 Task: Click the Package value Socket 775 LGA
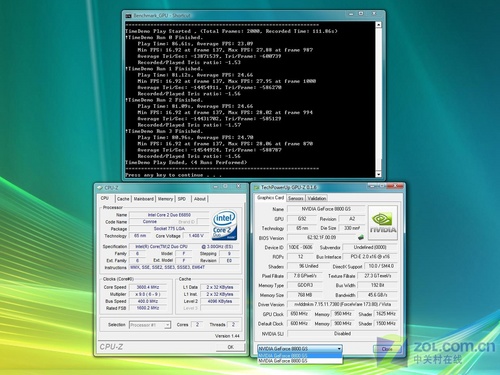169,229
